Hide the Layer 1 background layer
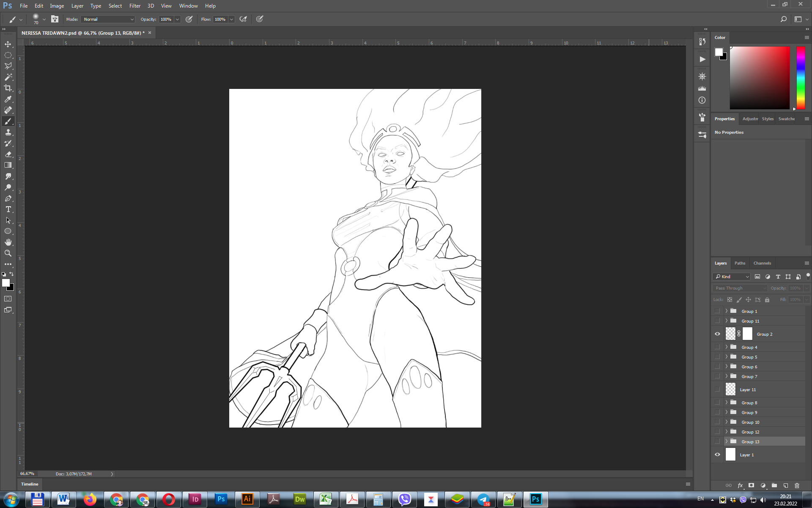 click(x=717, y=455)
